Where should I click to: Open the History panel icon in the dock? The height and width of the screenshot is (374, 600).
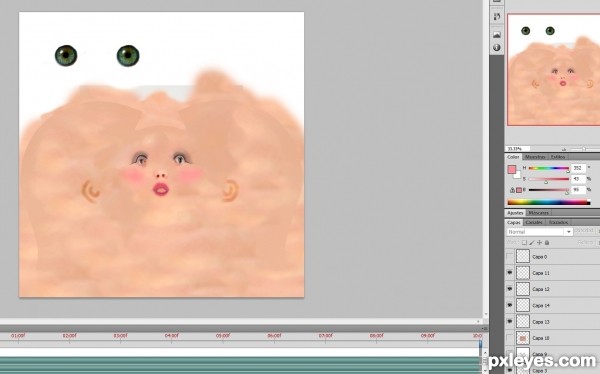497,16
